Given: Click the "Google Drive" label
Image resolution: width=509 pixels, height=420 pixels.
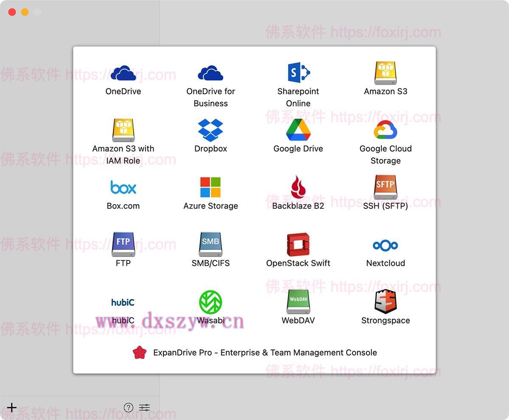Looking at the screenshot, I should point(298,148).
